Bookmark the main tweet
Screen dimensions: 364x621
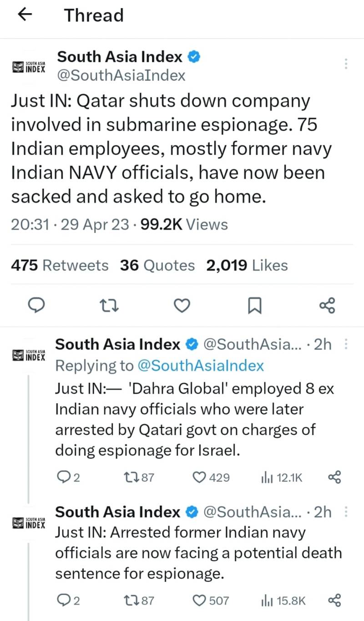(254, 306)
